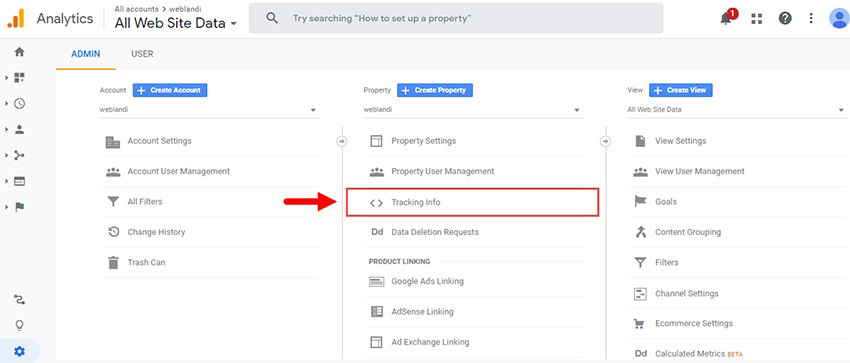The height and width of the screenshot is (363, 850).
Task: Click arrow icon between Property and View columns
Action: [606, 141]
